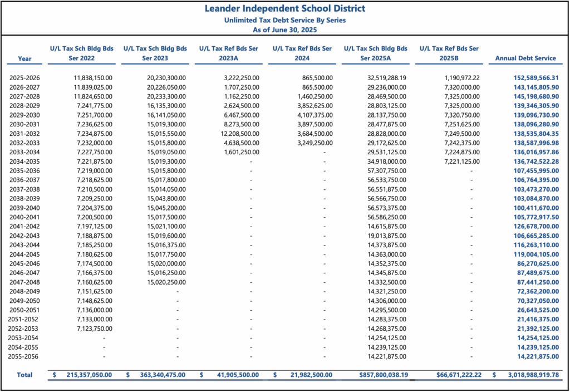Image resolution: width=570 pixels, height=392 pixels.
Task: Select the 2032-2033 year row label
Action: [24, 143]
